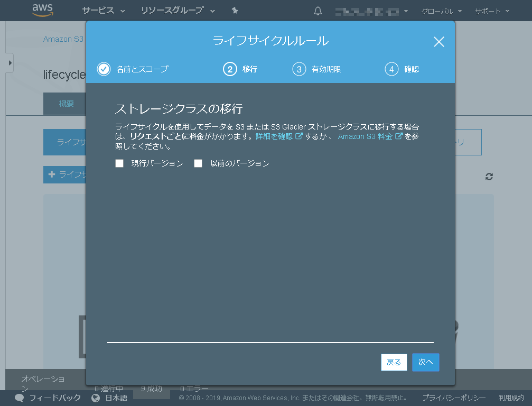Click the refresh icon behind the dialog
The image size is (532, 406).
[x=489, y=177]
